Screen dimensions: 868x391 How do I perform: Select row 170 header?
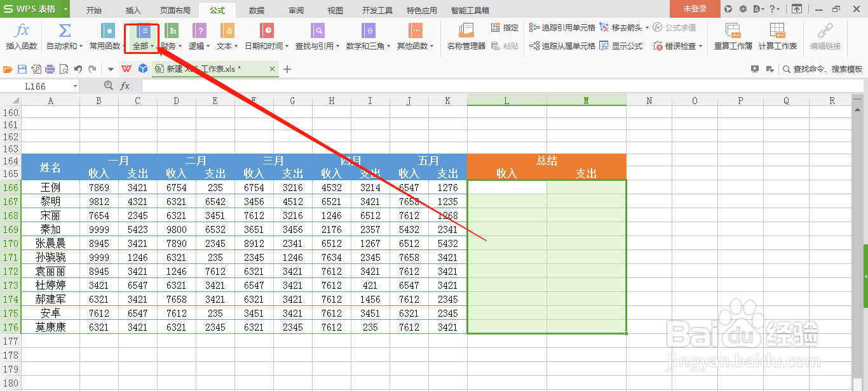[x=10, y=243]
